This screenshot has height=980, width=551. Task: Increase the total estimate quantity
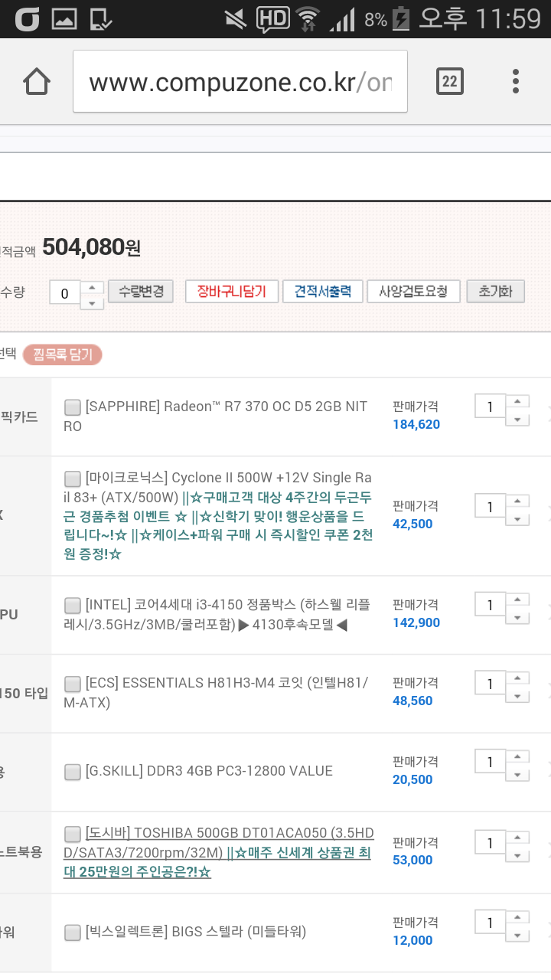[92, 287]
